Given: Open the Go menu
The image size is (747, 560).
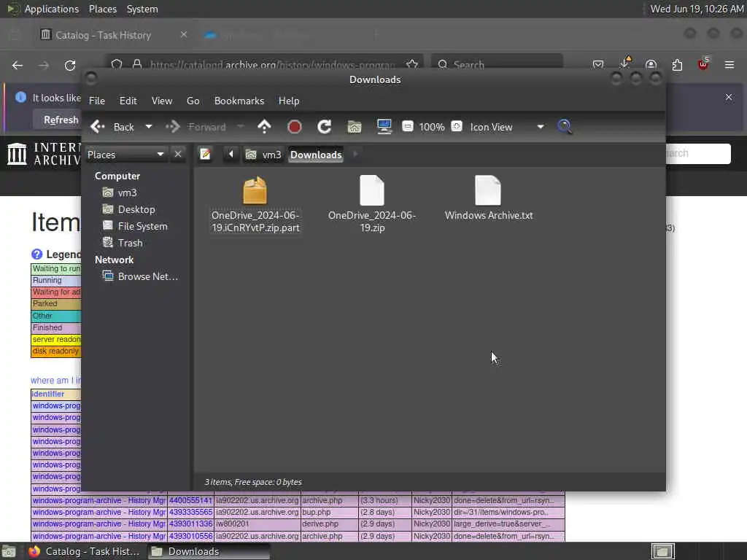Looking at the screenshot, I should tap(193, 101).
